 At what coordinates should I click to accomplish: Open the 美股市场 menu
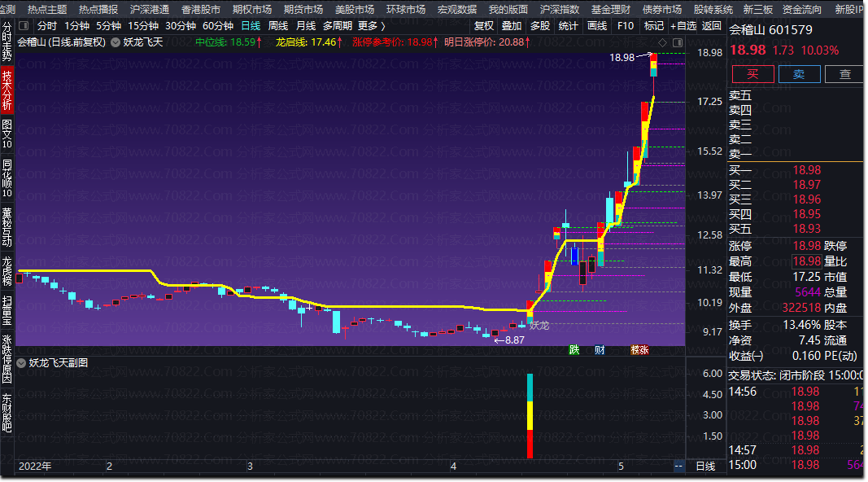click(355, 10)
